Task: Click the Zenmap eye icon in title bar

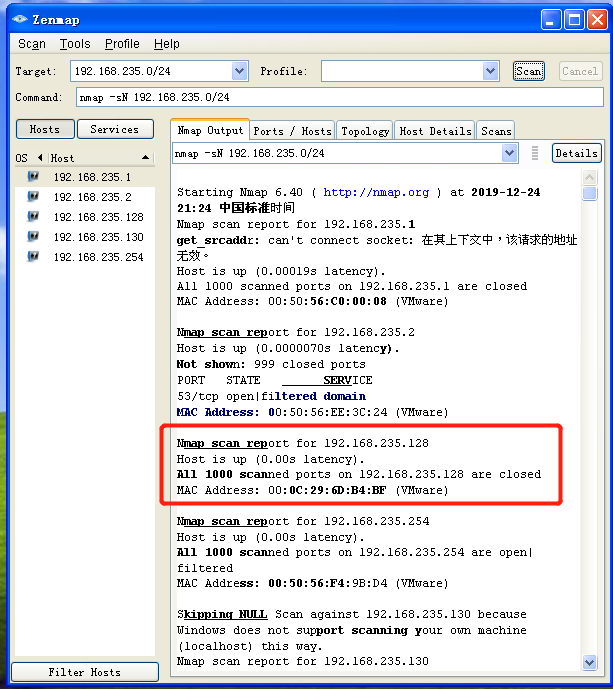Action: (x=20, y=19)
